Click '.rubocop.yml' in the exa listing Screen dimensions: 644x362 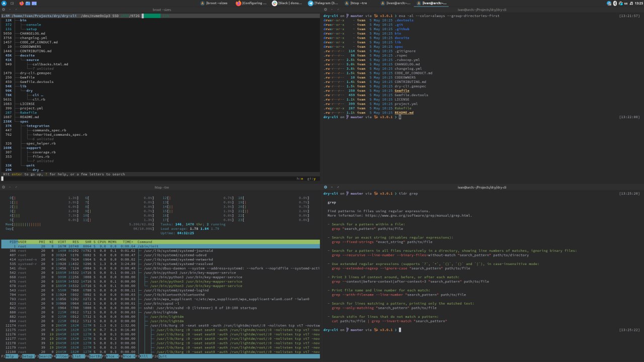point(407,60)
